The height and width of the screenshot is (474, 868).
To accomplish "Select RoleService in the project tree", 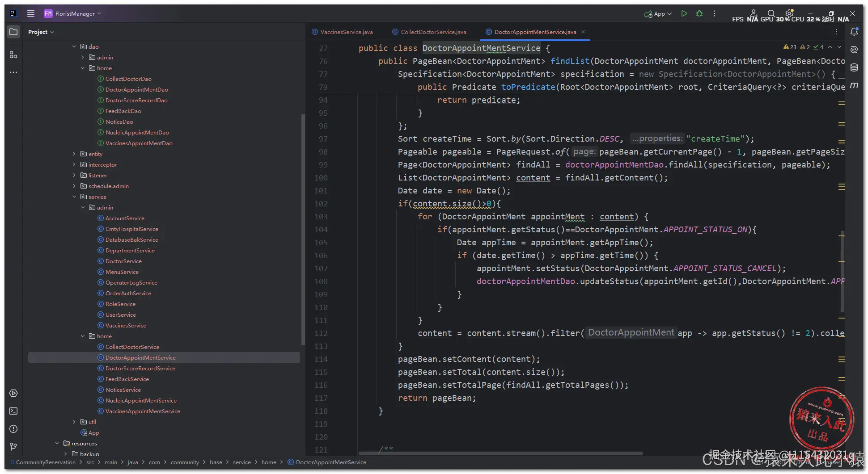I will 120,304.
